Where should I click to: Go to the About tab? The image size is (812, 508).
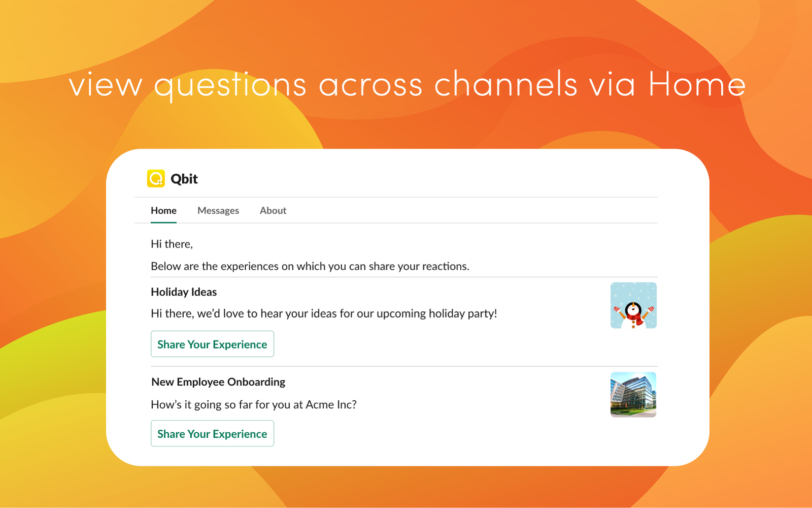click(x=273, y=210)
